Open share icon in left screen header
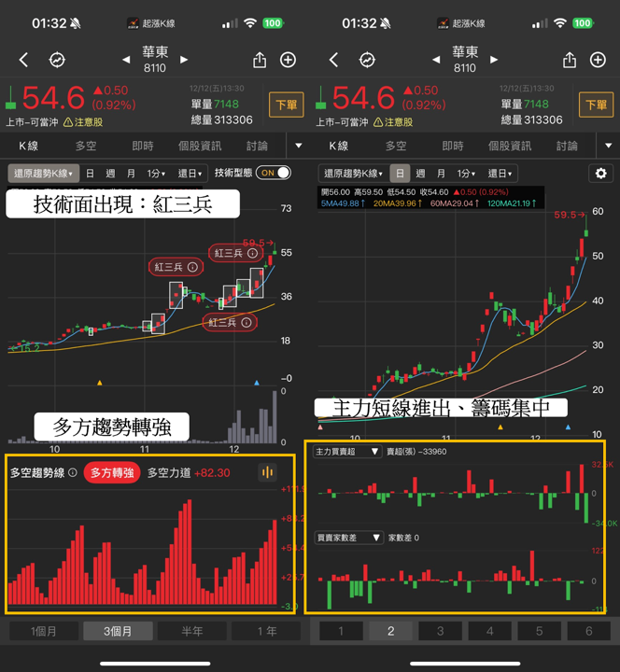 (260, 60)
